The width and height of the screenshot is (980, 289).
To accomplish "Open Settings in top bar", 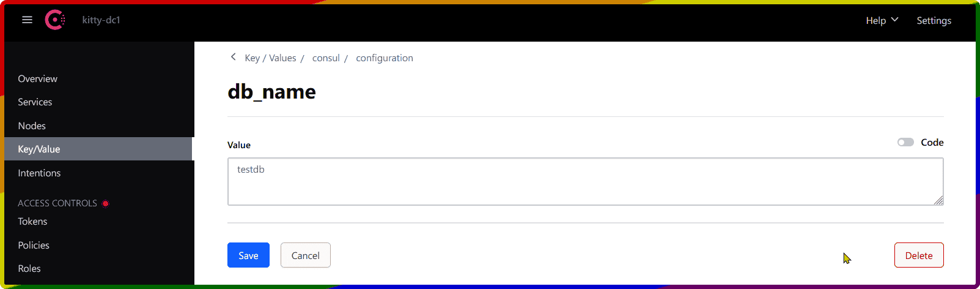I will coord(934,20).
